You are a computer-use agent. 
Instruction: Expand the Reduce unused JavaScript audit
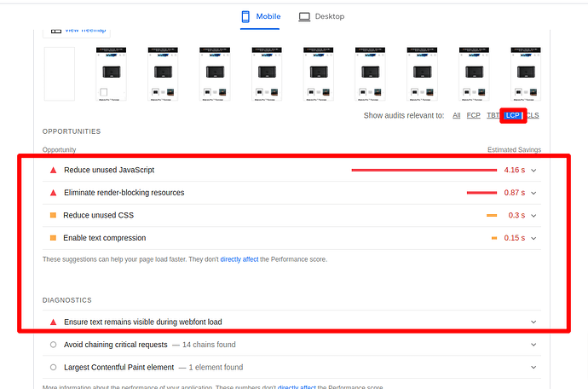pos(534,171)
